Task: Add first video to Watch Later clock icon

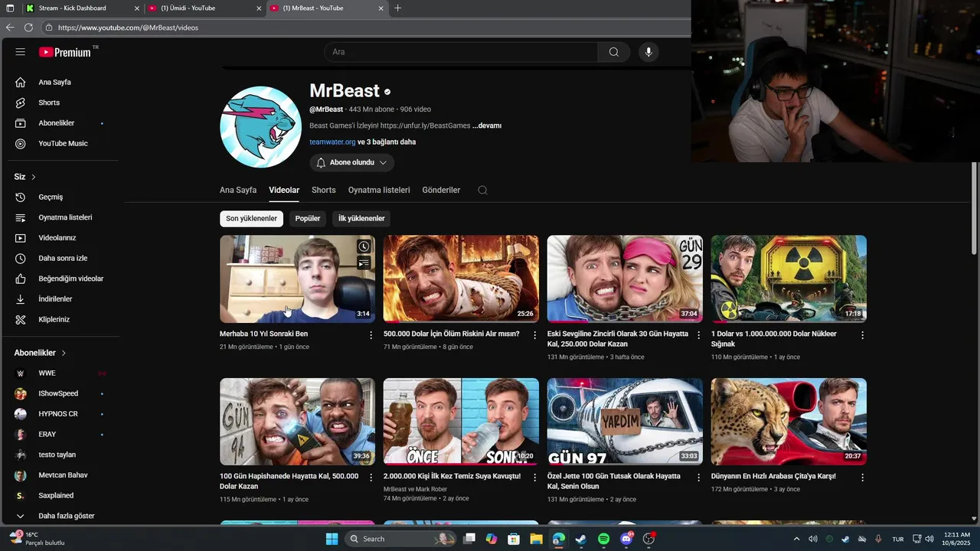Action: 364,246
